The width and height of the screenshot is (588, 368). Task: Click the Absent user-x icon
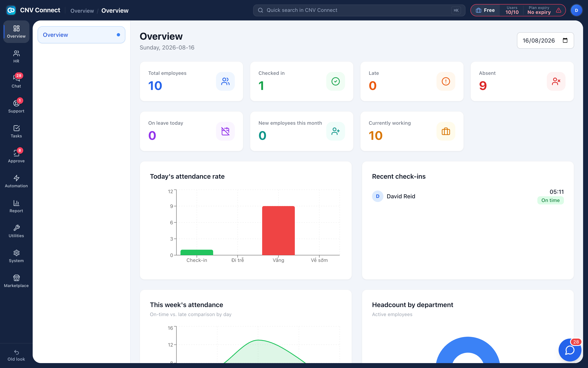click(x=556, y=81)
